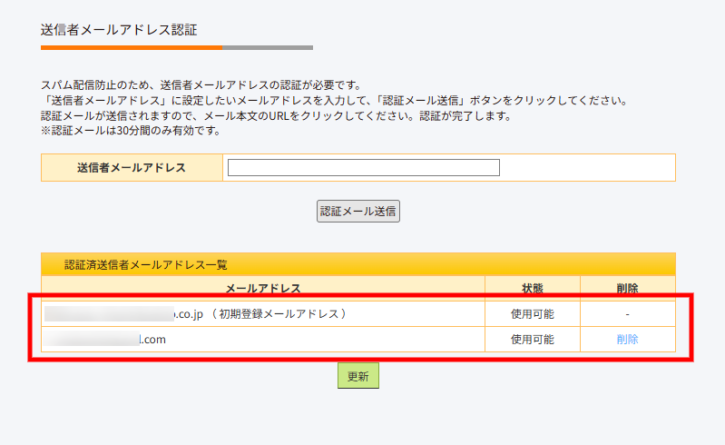The width and height of the screenshot is (725, 445).
Task: Click the スパム配信防止のため instruction line
Action: point(201,85)
